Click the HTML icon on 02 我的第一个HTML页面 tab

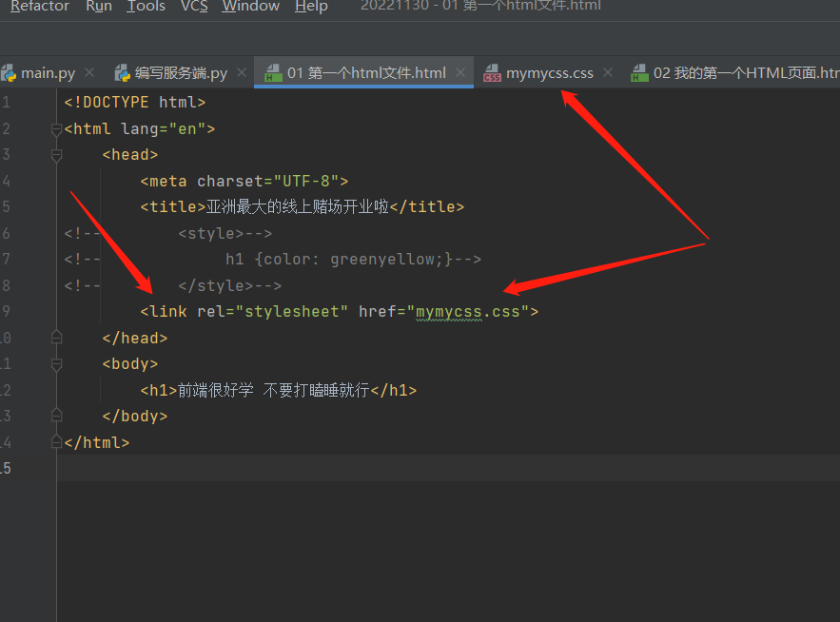point(639,73)
